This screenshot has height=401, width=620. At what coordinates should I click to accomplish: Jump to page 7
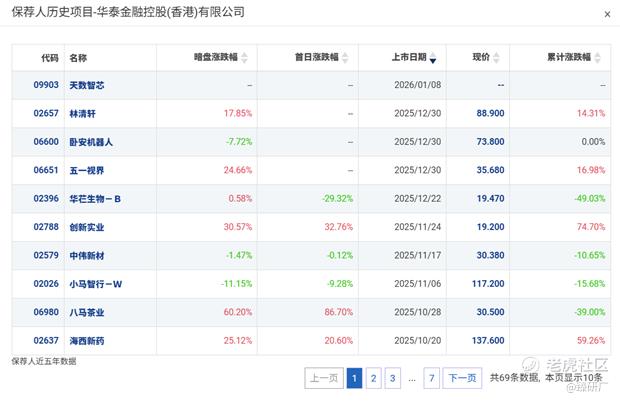(x=431, y=378)
